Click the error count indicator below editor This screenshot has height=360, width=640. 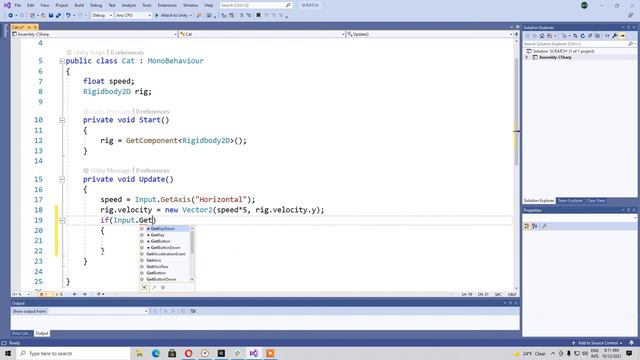click(44, 294)
